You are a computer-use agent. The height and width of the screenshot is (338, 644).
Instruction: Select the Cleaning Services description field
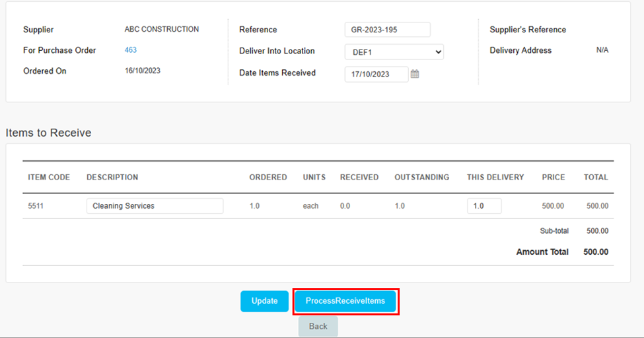click(155, 206)
